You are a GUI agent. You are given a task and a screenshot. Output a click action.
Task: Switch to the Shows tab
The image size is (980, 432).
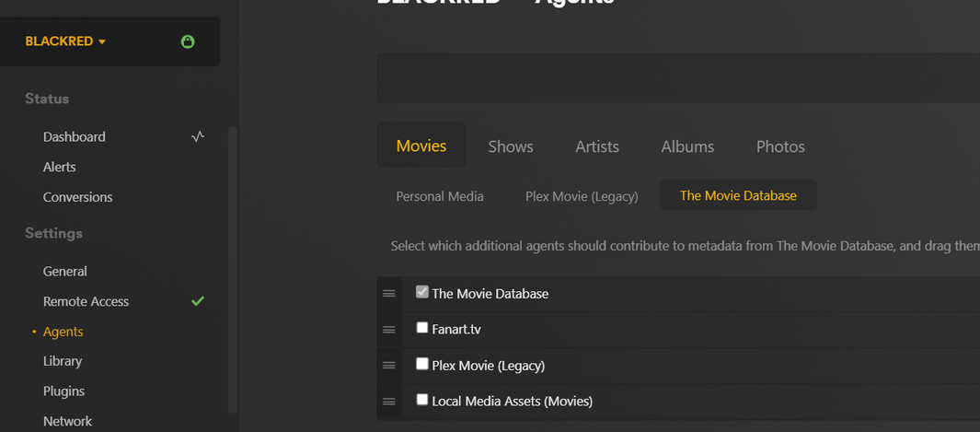pyautogui.click(x=511, y=147)
